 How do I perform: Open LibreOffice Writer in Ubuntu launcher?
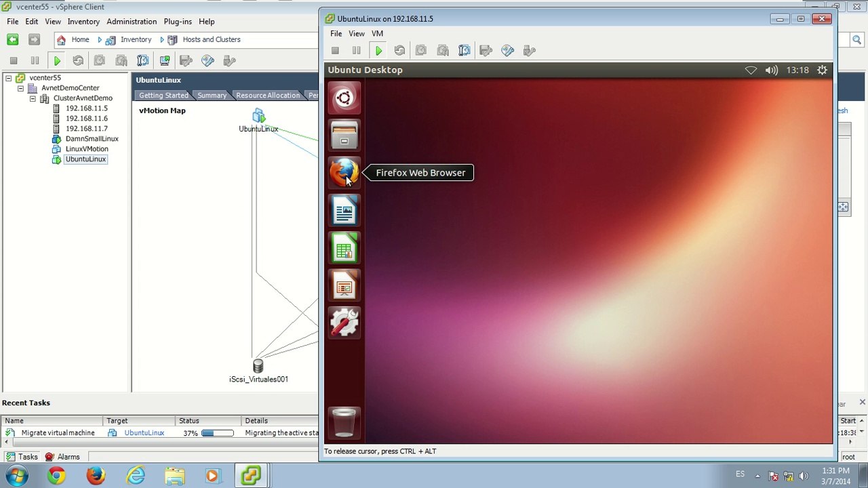[x=344, y=210]
